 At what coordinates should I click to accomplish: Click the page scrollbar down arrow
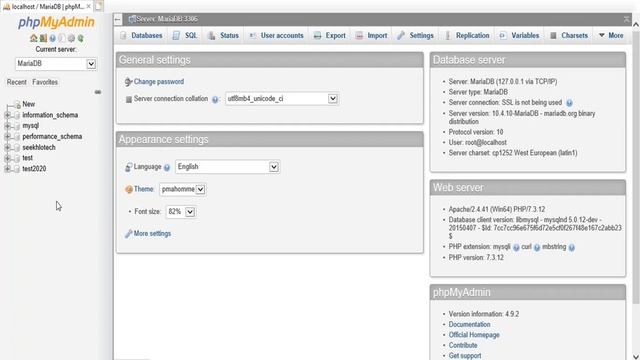(636, 356)
